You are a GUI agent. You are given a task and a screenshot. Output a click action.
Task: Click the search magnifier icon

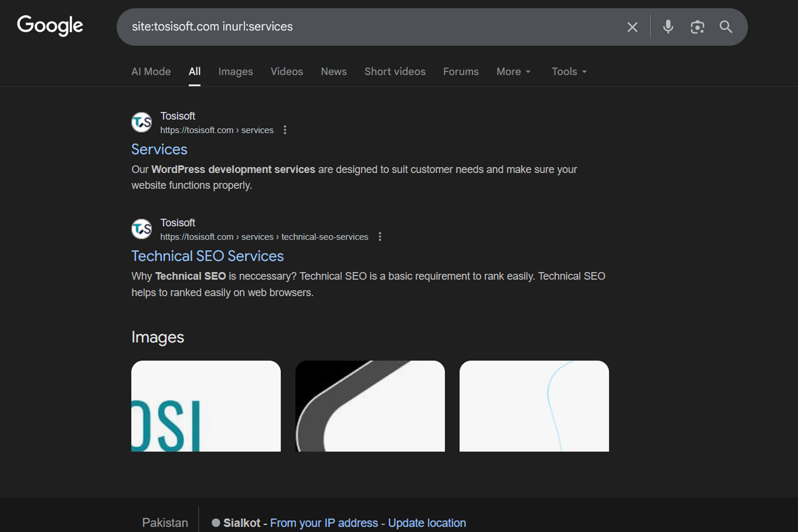click(726, 27)
